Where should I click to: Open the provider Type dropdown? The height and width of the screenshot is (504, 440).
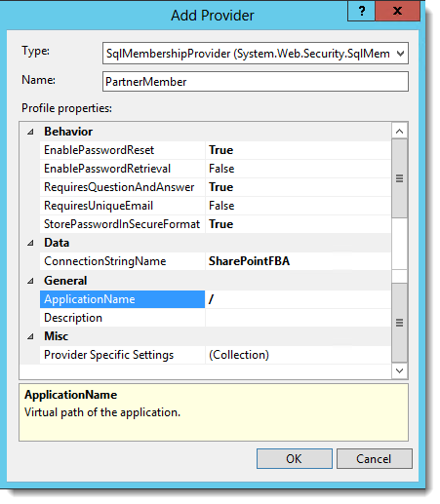pyautogui.click(x=256, y=54)
